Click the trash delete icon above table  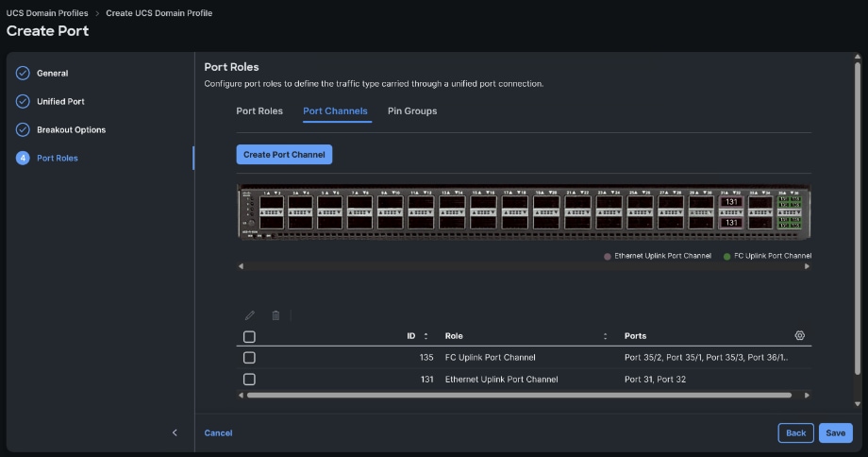tap(275, 315)
